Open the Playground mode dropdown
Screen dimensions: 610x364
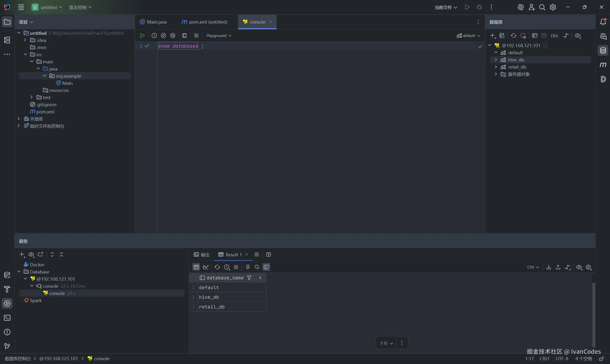(x=219, y=35)
